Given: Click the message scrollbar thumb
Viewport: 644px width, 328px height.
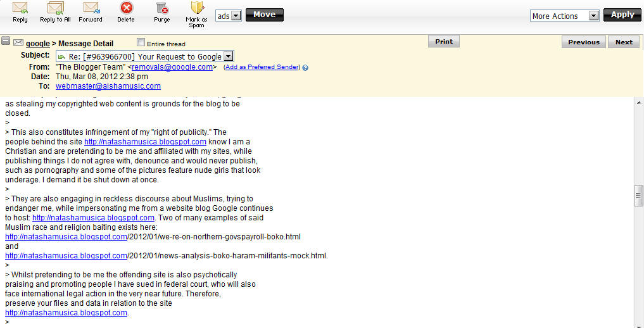Looking at the screenshot, I should pos(639,196).
